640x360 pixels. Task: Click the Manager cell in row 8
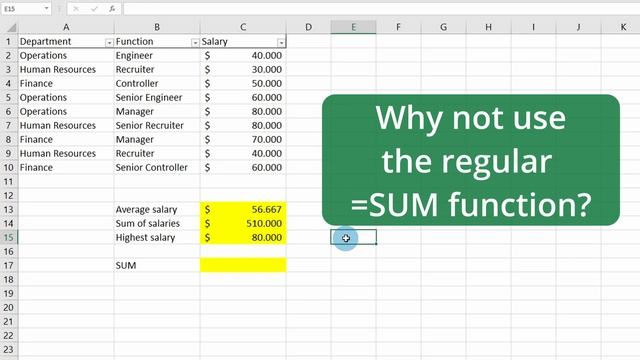pos(157,140)
